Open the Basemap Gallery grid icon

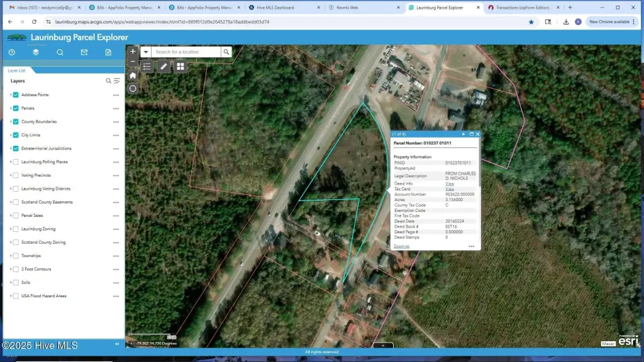[180, 66]
